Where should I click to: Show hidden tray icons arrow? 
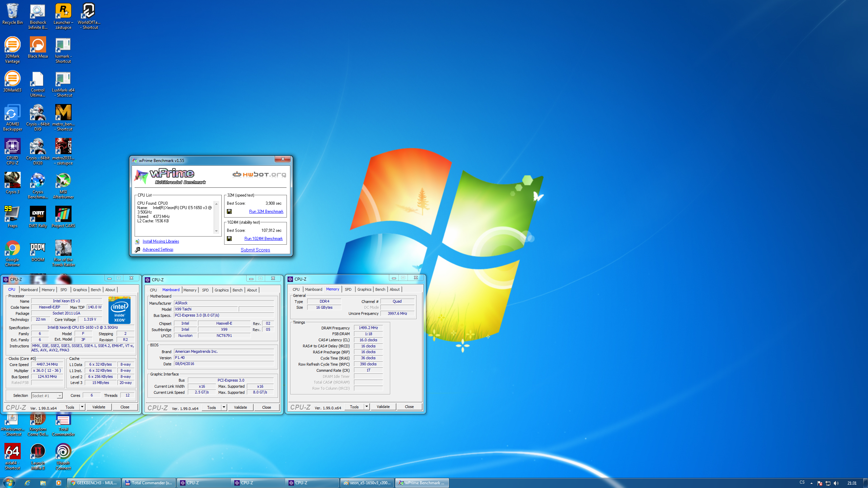[x=811, y=483]
